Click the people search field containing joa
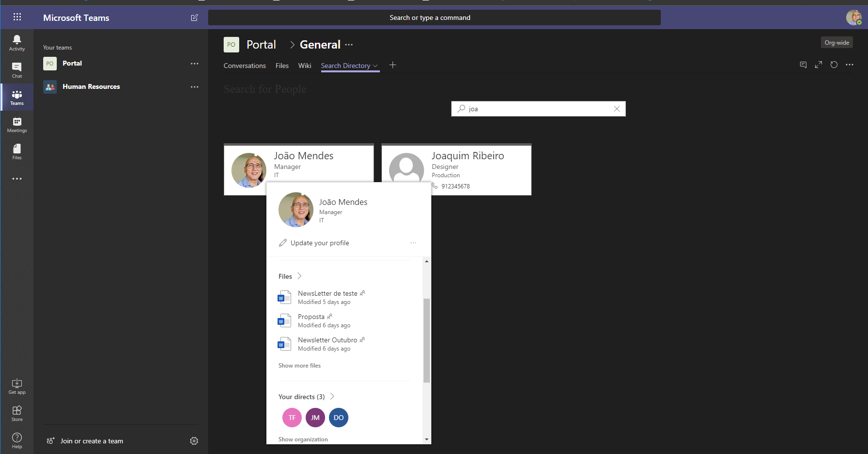This screenshot has width=868, height=454. tap(539, 109)
